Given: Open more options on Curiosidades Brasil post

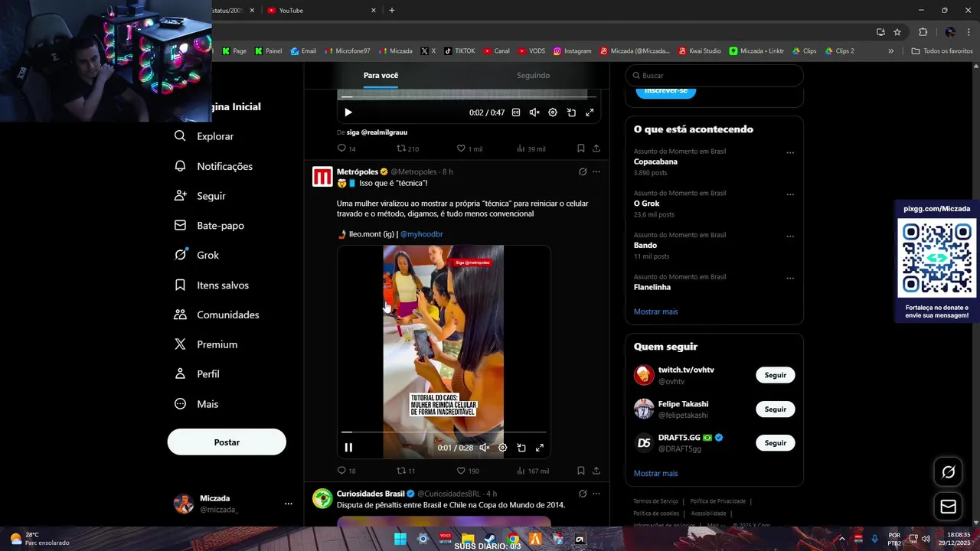Looking at the screenshot, I should (596, 494).
